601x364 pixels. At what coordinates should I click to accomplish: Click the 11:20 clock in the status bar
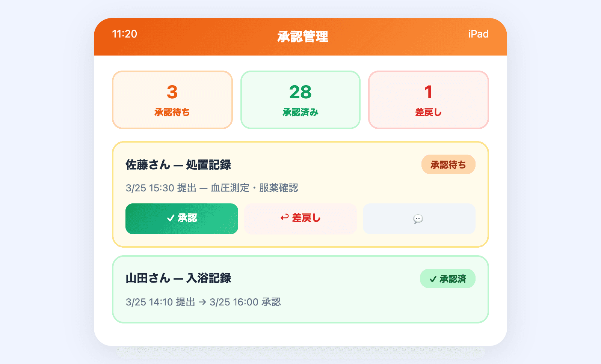(124, 34)
